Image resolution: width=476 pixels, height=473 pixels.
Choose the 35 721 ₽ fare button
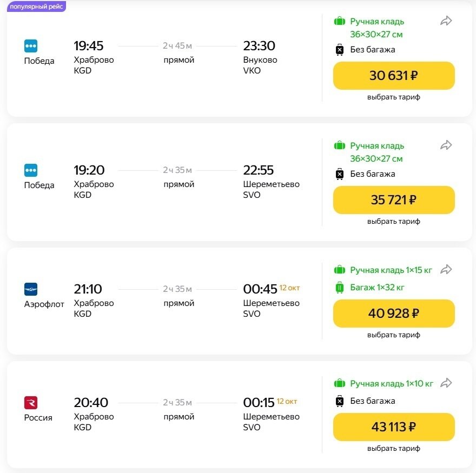394,200
